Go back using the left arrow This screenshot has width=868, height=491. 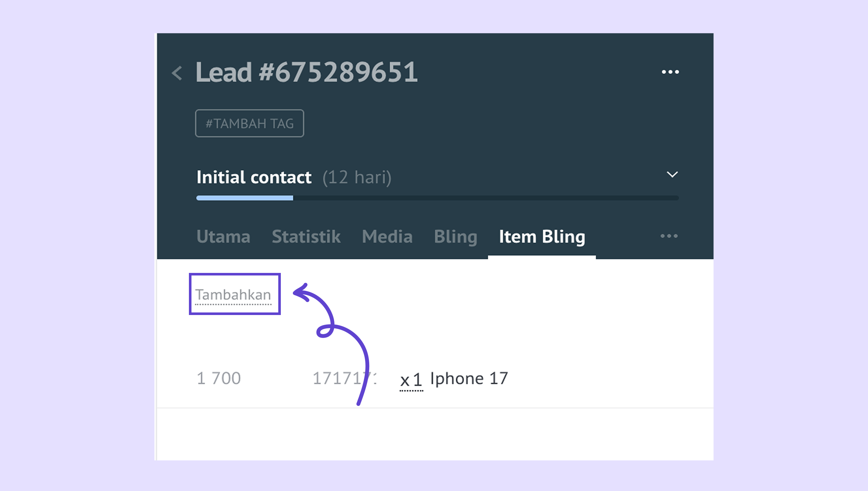point(177,73)
